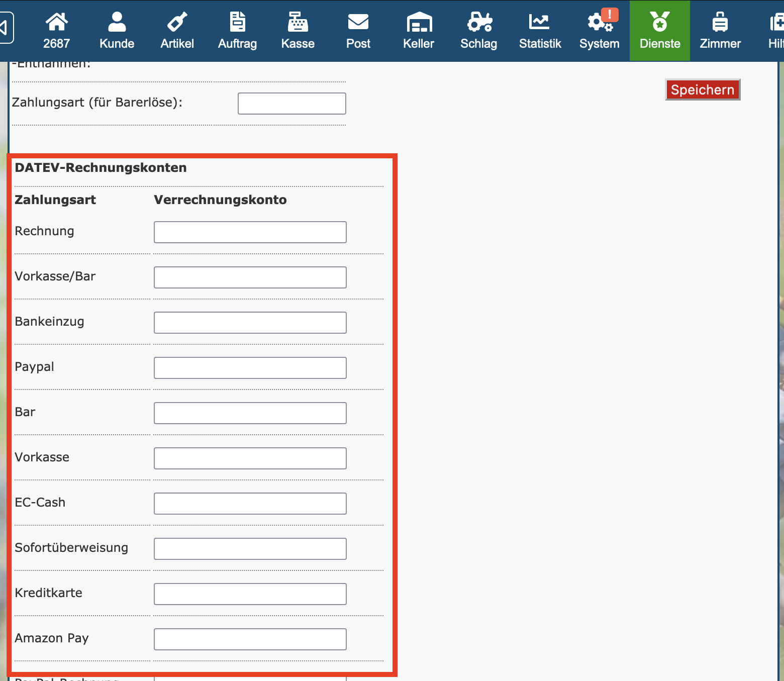Open the Keller warehouse icon
784x681 pixels.
(x=418, y=31)
